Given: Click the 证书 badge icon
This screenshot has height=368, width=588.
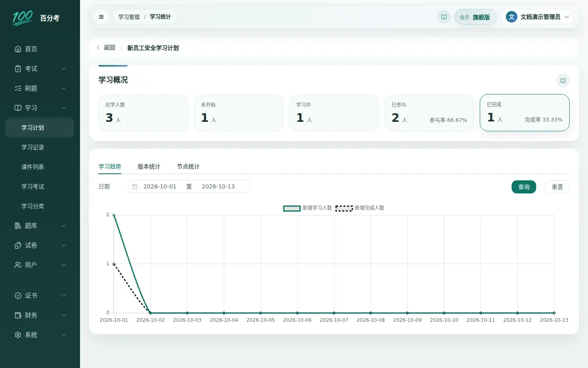Looking at the screenshot, I should click(x=18, y=296).
